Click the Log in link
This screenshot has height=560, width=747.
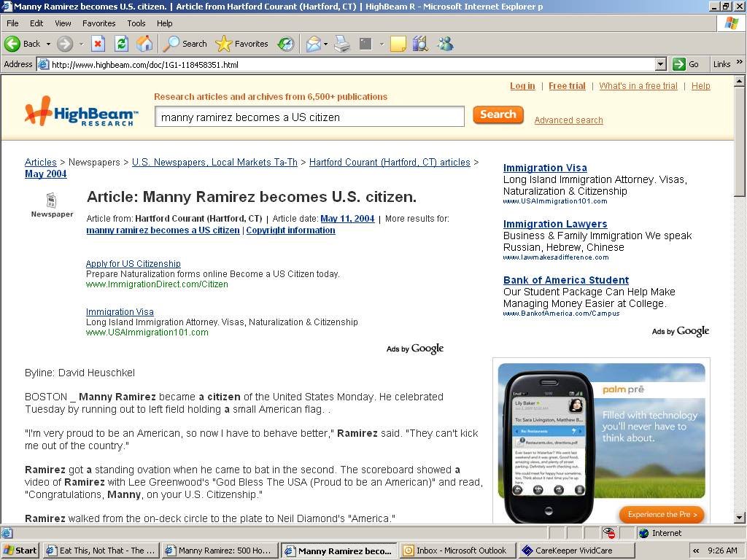tap(522, 86)
